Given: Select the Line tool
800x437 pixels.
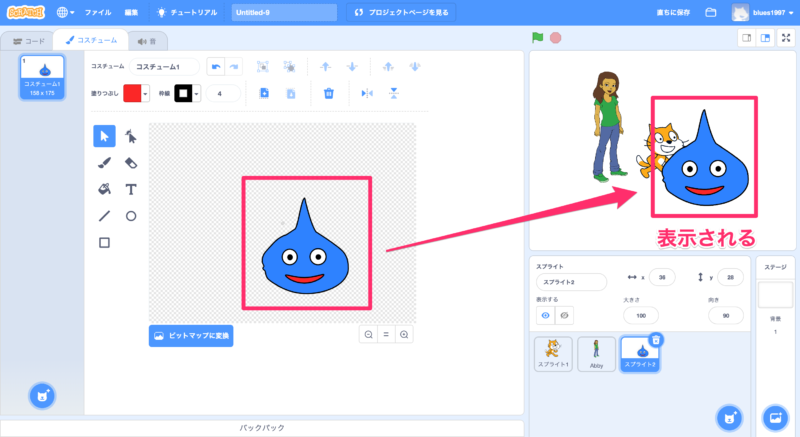Looking at the screenshot, I should point(104,215).
